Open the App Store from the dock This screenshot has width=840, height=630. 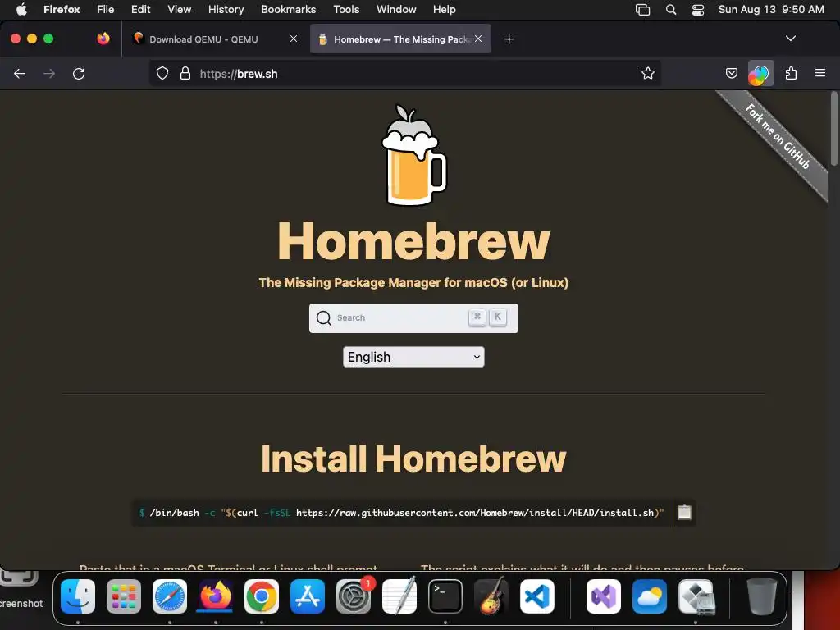point(308,596)
